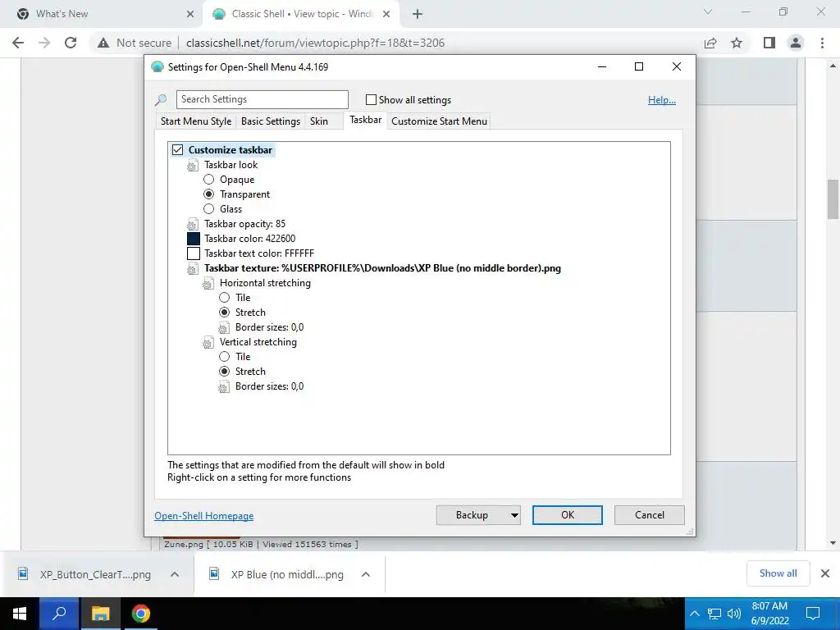Switch to Skin tab
Screen dimensions: 840x630
tap(319, 121)
